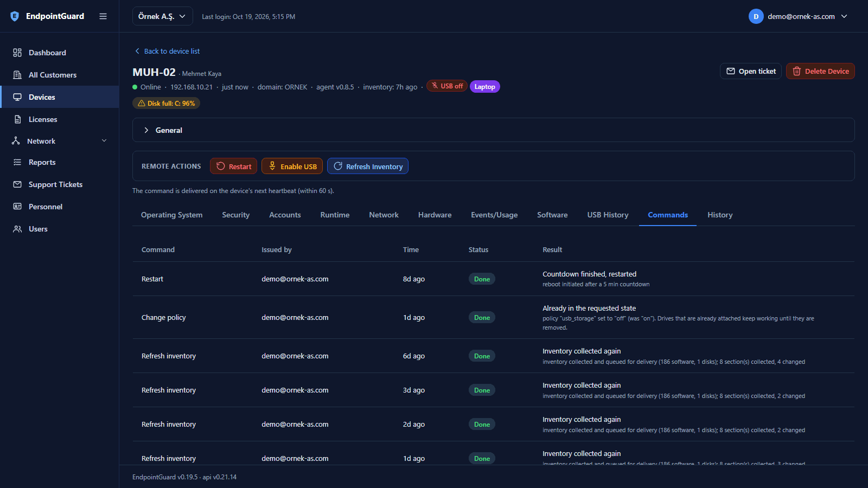Image resolution: width=868 pixels, height=488 pixels.
Task: Click the Licenses document icon
Action: click(17, 119)
